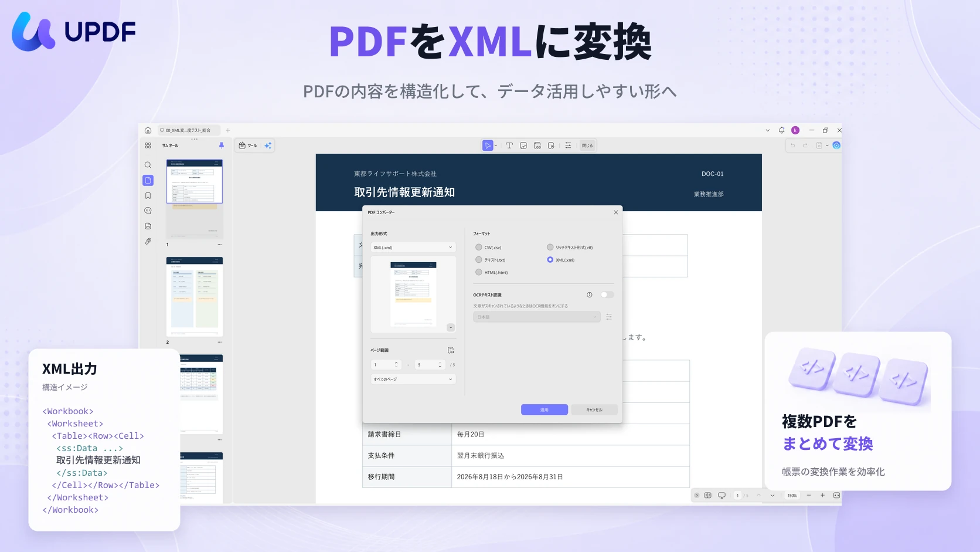Image resolution: width=980 pixels, height=552 pixels.
Task: Go to next page chevron in bottom bar
Action: pyautogui.click(x=773, y=496)
